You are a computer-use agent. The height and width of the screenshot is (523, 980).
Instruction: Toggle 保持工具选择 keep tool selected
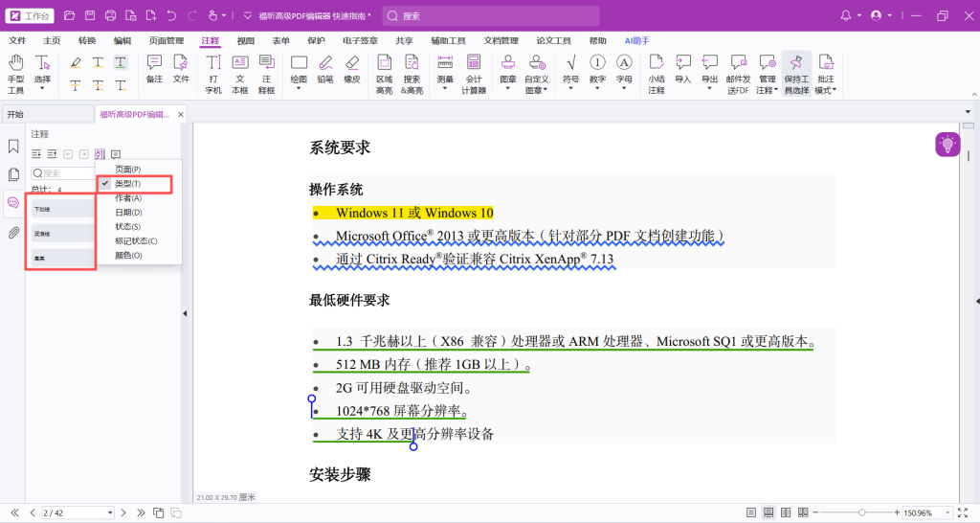click(x=796, y=73)
